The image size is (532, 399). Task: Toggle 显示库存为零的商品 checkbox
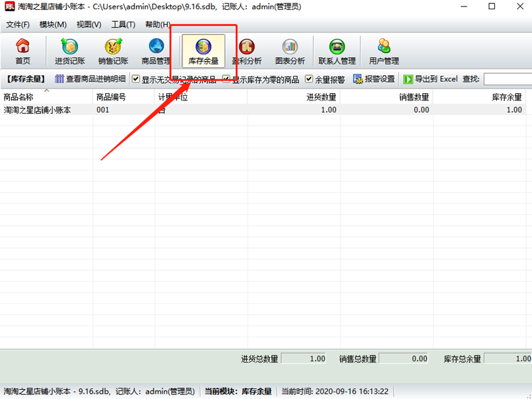coord(226,79)
